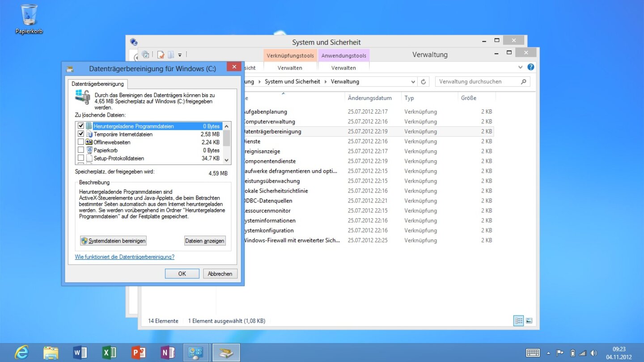Click the help icon in the Verwaltung window
This screenshot has width=644, height=362.
point(531,67)
